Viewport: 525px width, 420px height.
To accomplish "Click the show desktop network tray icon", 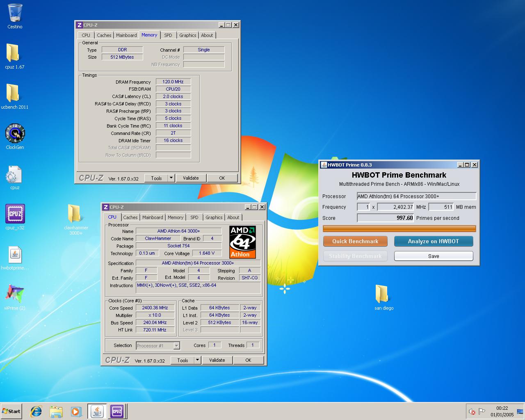I will pyautogui.click(x=520, y=411).
